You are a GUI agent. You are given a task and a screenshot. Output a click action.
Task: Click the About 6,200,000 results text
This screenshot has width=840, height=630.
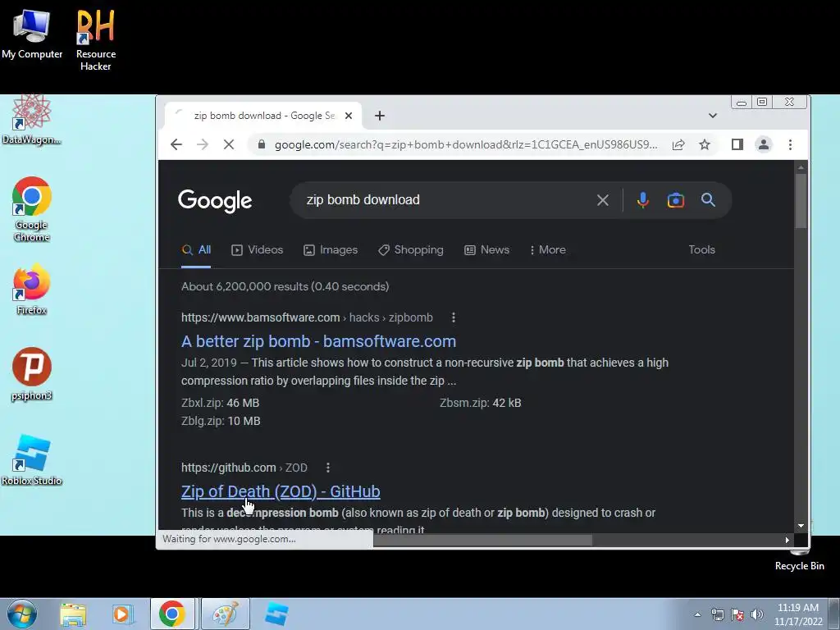(x=285, y=286)
